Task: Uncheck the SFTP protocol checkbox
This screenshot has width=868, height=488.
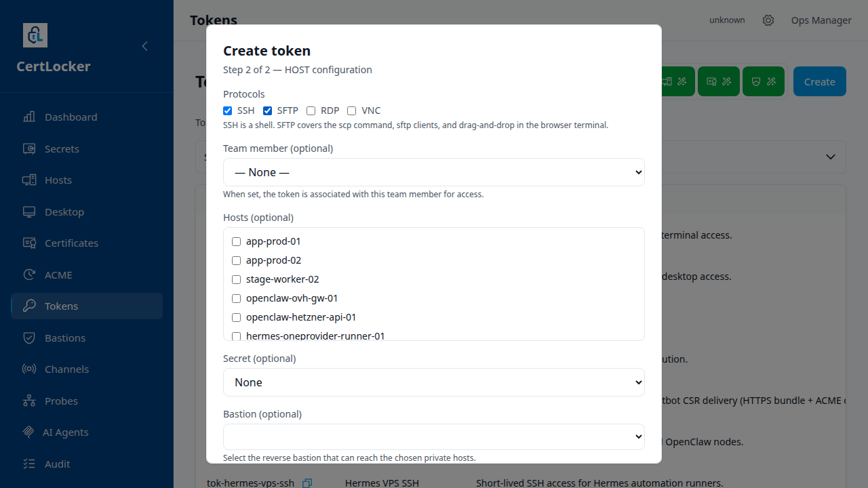Action: coord(268,110)
